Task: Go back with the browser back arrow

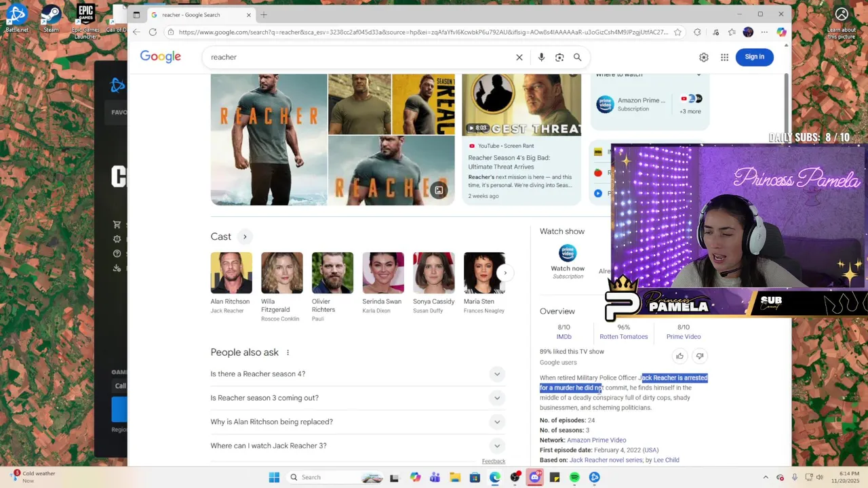Action: tap(136, 32)
